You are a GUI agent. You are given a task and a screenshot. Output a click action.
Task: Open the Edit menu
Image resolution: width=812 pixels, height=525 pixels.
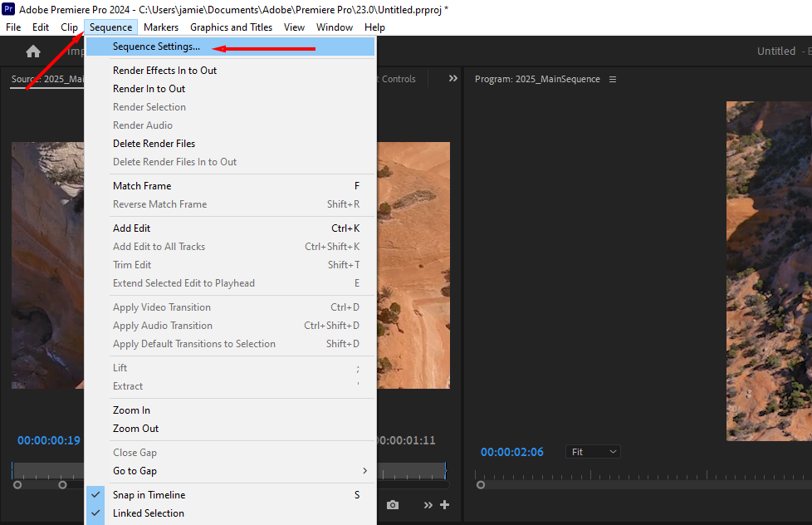[x=41, y=27]
